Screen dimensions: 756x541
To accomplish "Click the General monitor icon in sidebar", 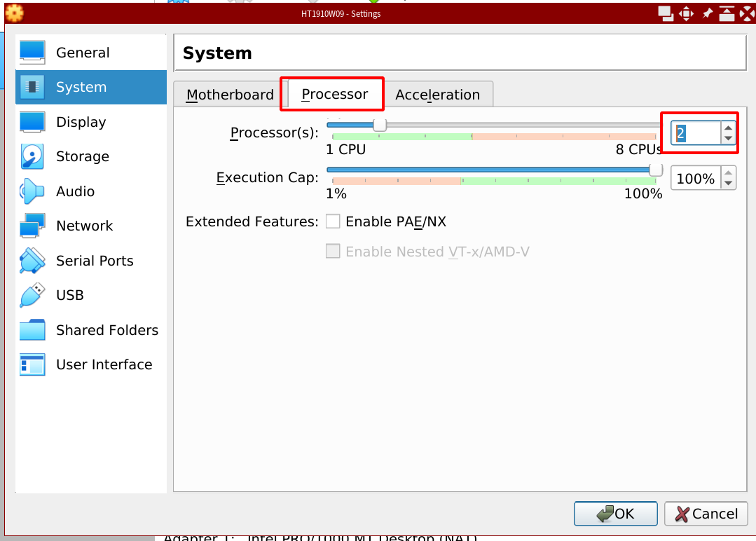I will tap(32, 53).
